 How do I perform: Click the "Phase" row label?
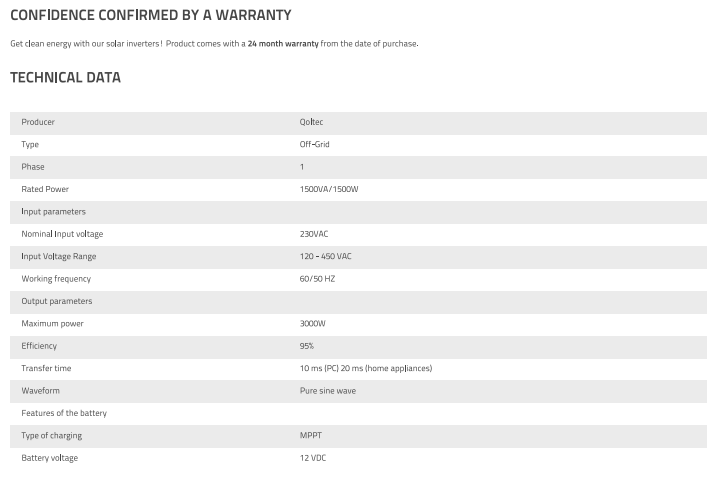tap(33, 167)
